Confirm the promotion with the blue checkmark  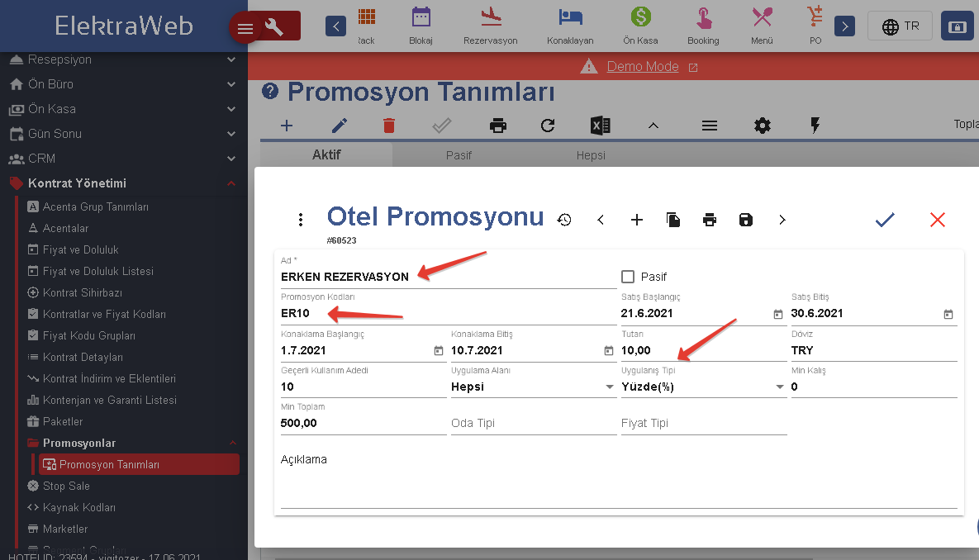pos(885,220)
